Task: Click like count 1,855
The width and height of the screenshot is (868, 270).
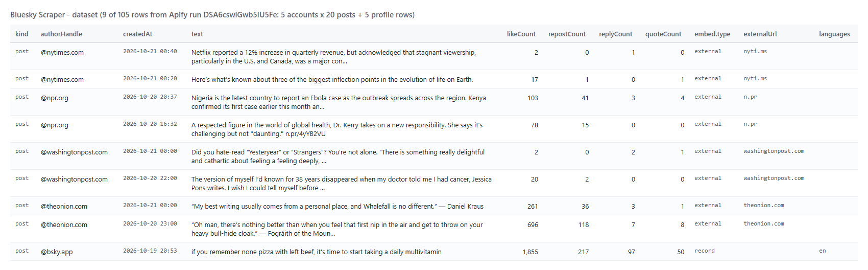Action: (530, 252)
